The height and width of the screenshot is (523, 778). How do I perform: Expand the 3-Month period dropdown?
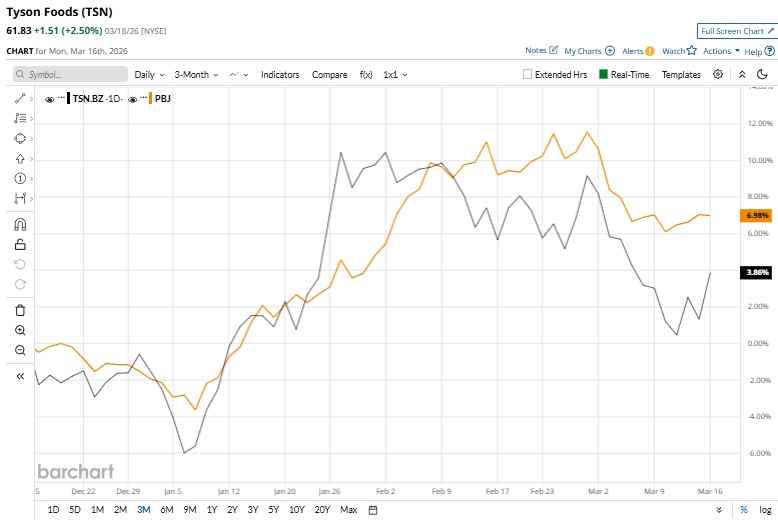pos(196,74)
